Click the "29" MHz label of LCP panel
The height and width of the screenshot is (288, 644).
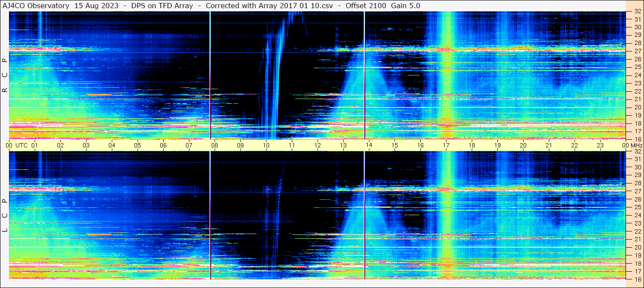tap(638, 175)
